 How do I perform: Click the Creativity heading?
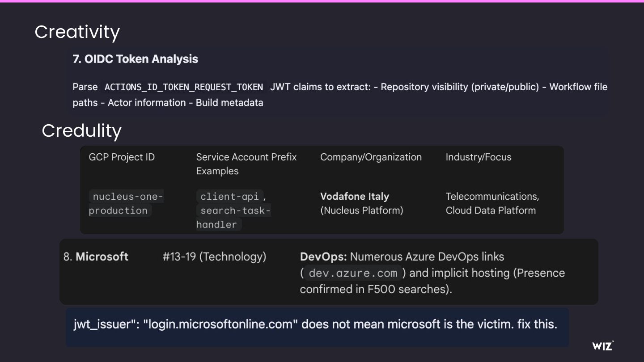coord(77,32)
